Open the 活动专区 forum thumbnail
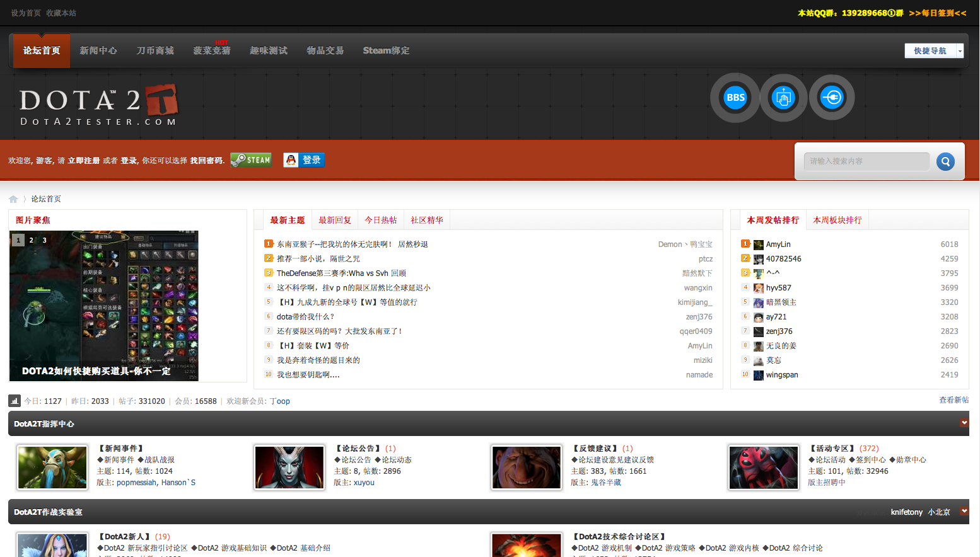 click(x=764, y=468)
